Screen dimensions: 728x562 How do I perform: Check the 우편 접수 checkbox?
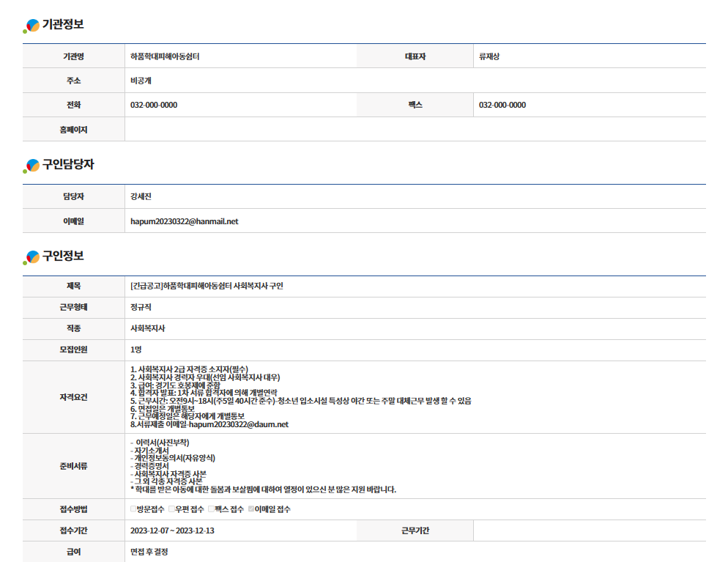172,509
